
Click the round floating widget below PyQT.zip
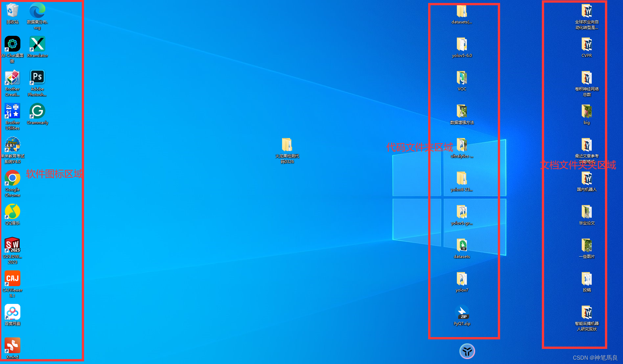(x=467, y=351)
